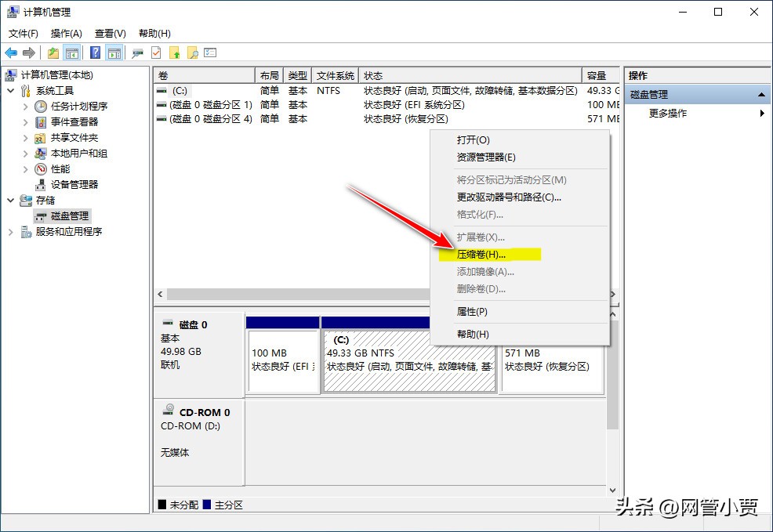Select the 性能 icon in system tools
Viewport: 773px width, 532px height.
point(40,168)
